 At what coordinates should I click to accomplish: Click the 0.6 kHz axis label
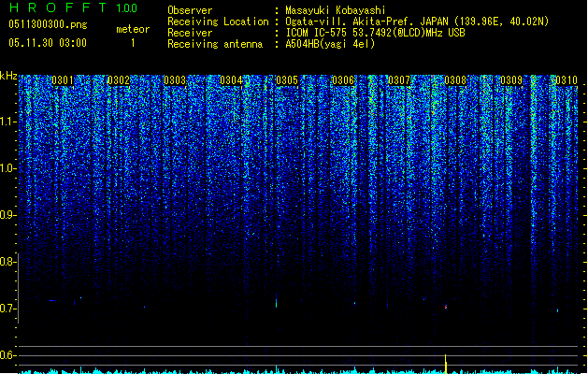coord(8,355)
